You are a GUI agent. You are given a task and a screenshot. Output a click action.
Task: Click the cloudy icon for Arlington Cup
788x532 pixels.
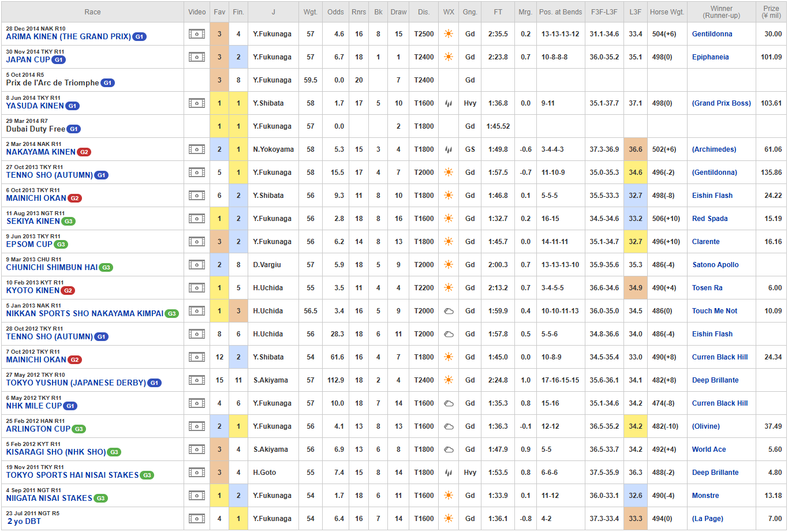[449, 426]
